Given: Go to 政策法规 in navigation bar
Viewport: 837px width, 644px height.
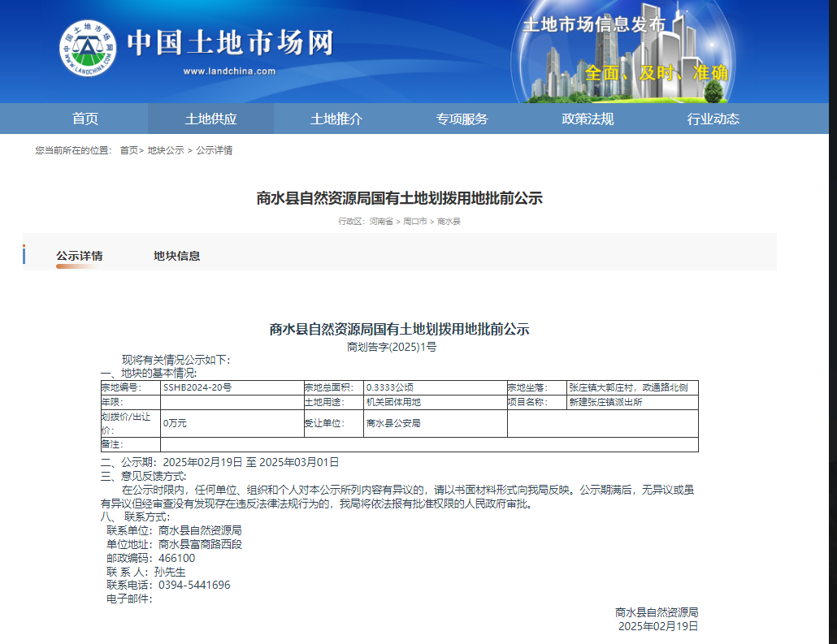Looking at the screenshot, I should pyautogui.click(x=588, y=119).
